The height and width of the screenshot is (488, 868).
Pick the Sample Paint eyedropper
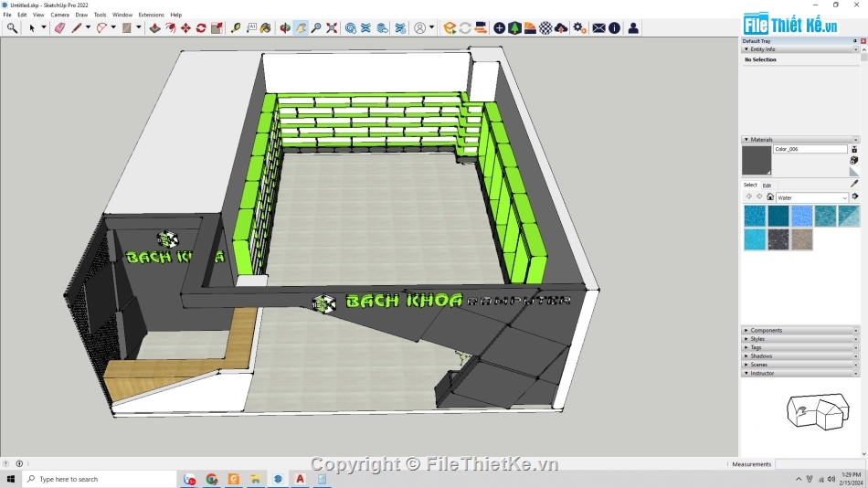coord(854,184)
